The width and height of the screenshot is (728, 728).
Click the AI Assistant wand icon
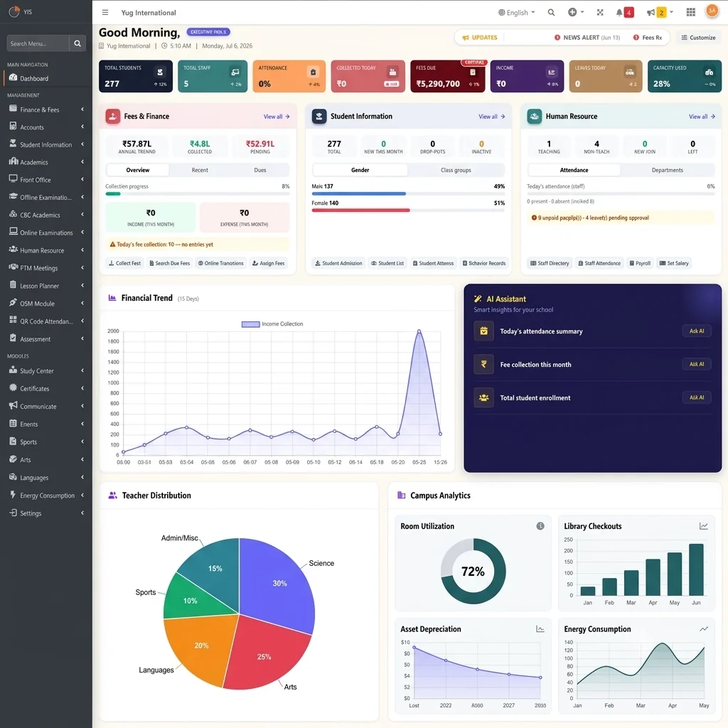tap(477, 299)
